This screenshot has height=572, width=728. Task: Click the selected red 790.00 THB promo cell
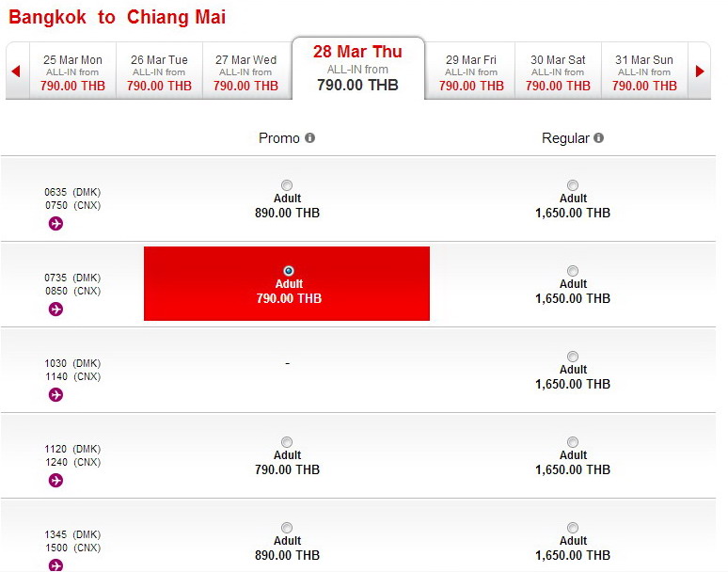click(287, 284)
